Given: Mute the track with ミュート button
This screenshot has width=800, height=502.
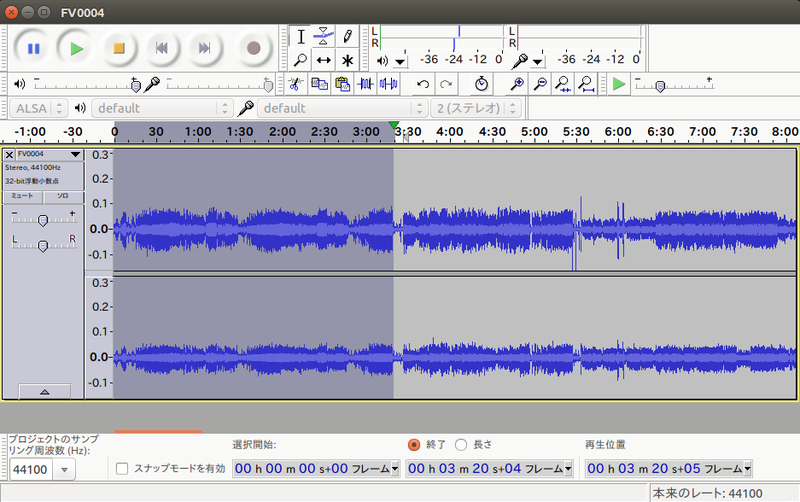Looking at the screenshot, I should click(x=23, y=196).
